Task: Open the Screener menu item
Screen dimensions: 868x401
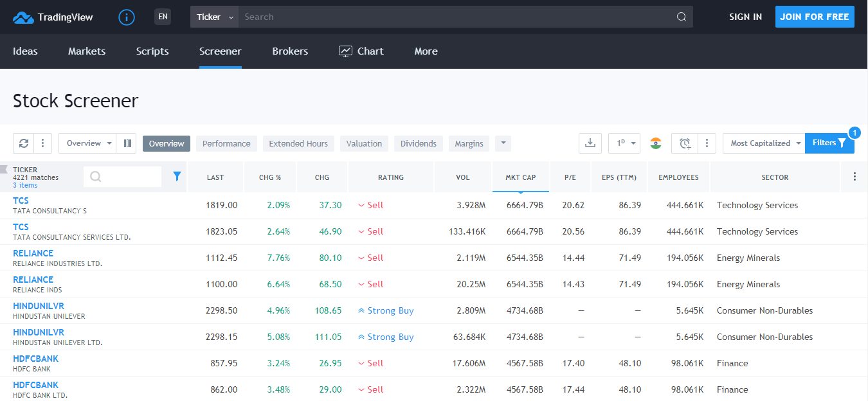Action: 220,51
